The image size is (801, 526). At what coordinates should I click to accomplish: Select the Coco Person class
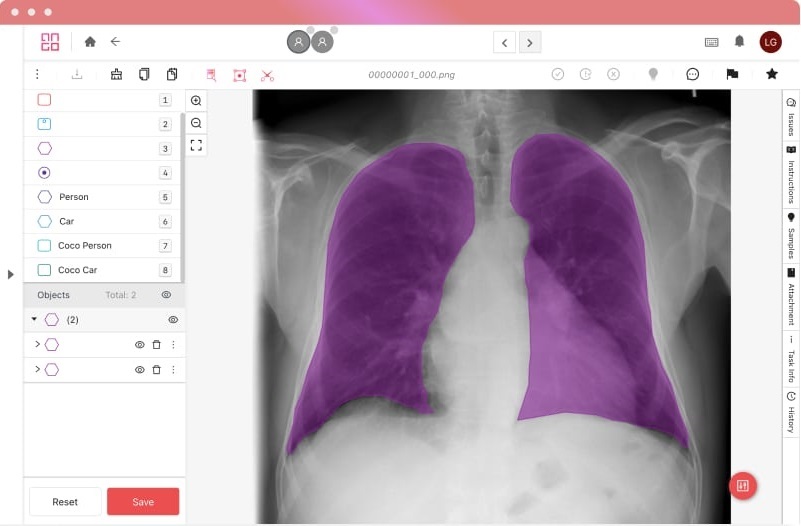click(84, 246)
